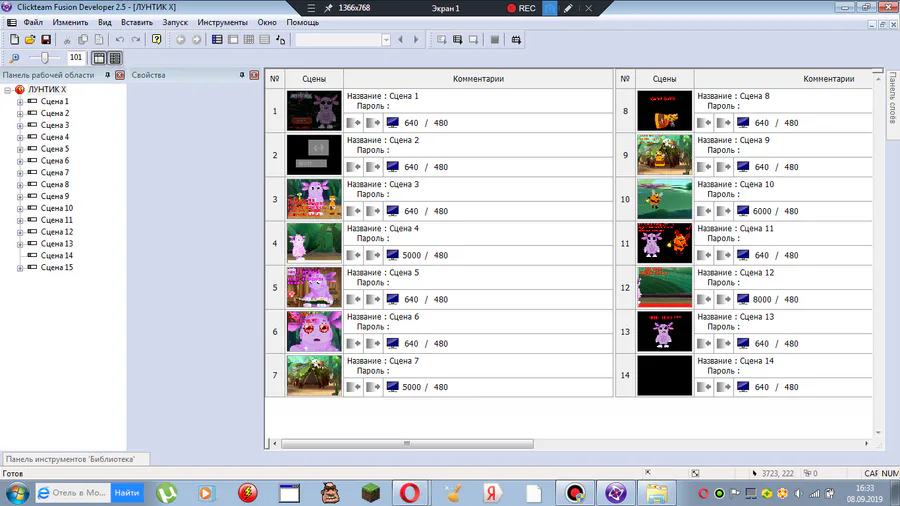Open the Вид menu
The height and width of the screenshot is (506, 900).
tap(104, 22)
